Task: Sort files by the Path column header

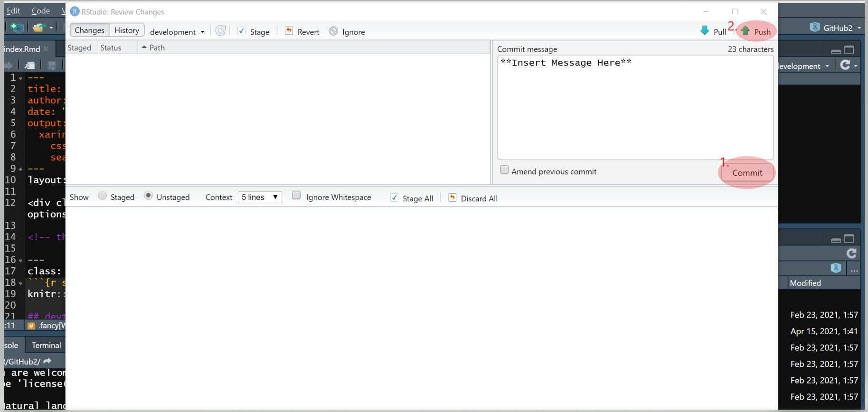Action: point(157,47)
